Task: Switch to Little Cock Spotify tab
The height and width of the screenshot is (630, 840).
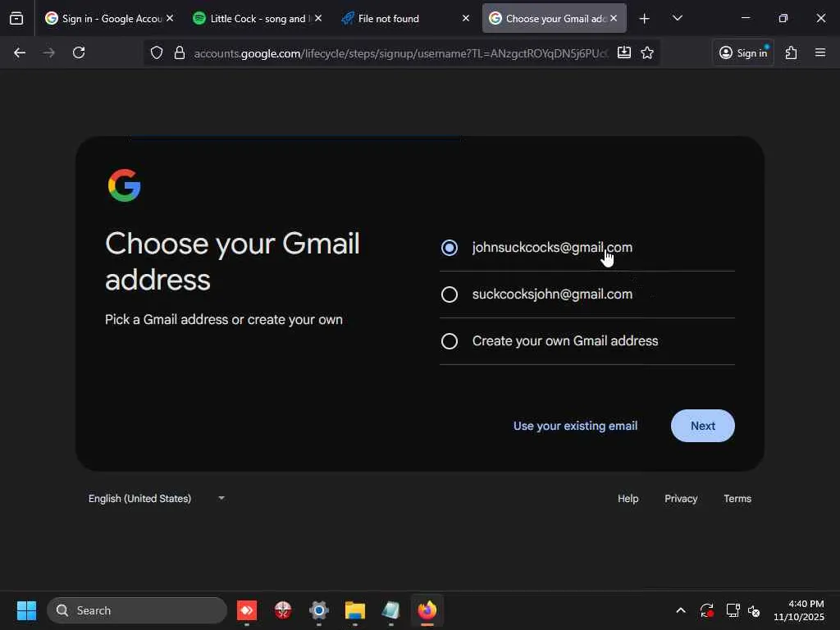Action: (x=252, y=19)
